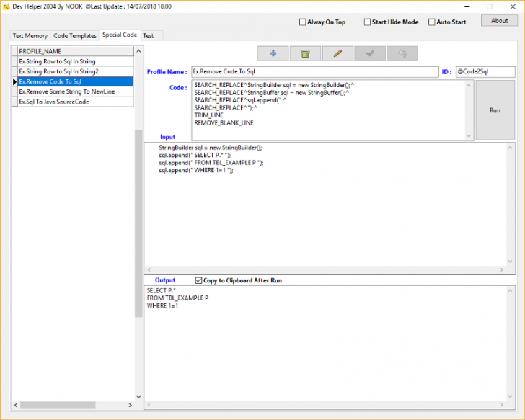Open the Test tab
This screenshot has width=525, height=420.
[149, 36]
